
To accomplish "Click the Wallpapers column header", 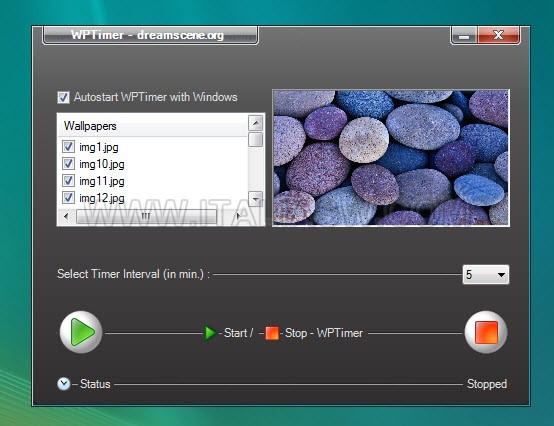I will click(152, 126).
